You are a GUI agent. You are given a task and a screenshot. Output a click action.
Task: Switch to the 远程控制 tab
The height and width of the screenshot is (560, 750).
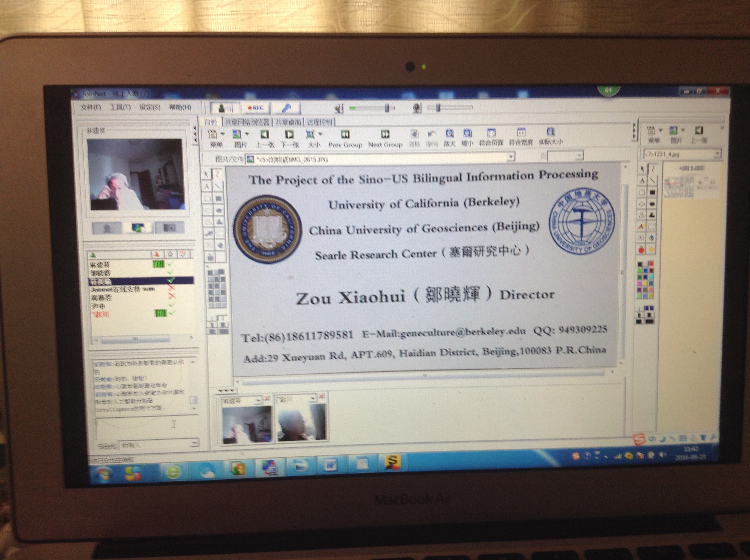pyautogui.click(x=319, y=122)
